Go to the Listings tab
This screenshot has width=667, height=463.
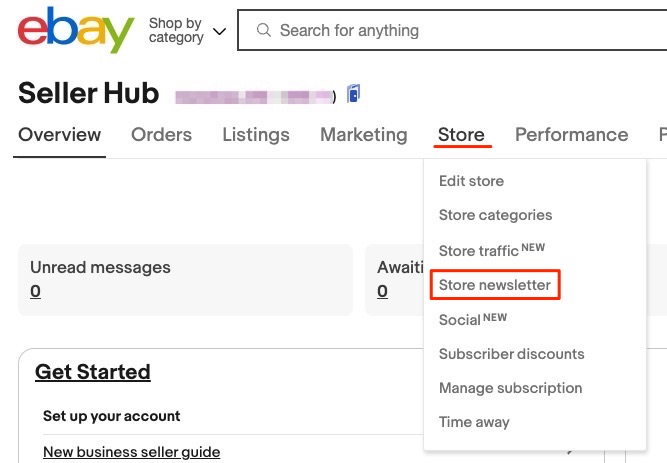[256, 135]
